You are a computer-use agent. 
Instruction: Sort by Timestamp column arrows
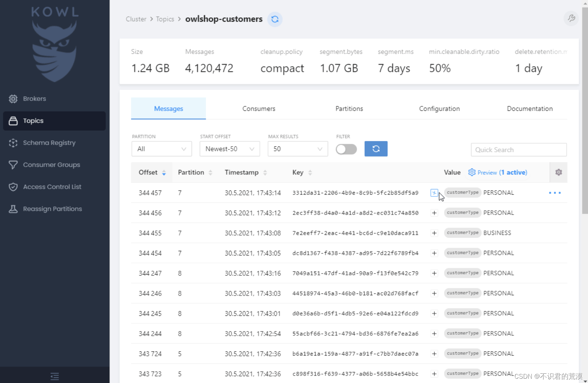[265, 173]
